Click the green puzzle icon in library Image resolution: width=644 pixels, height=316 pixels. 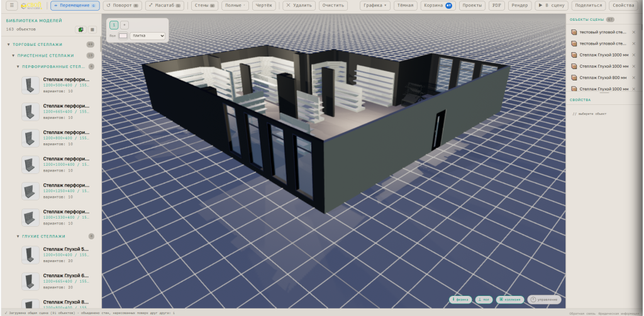coord(81,30)
